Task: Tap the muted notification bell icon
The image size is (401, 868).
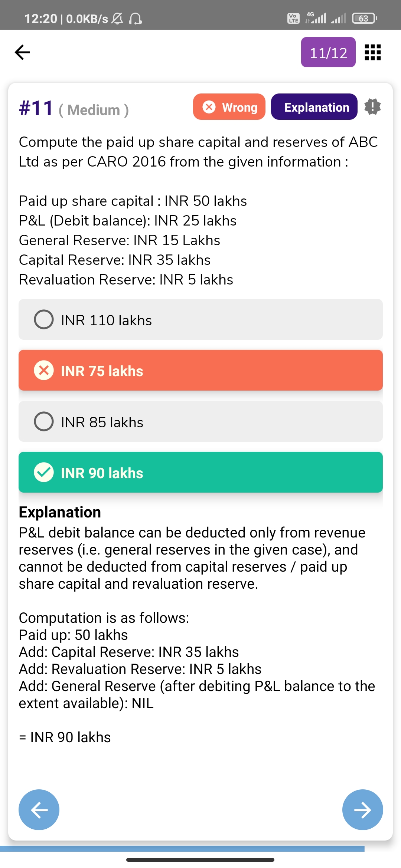Action: coord(117,18)
